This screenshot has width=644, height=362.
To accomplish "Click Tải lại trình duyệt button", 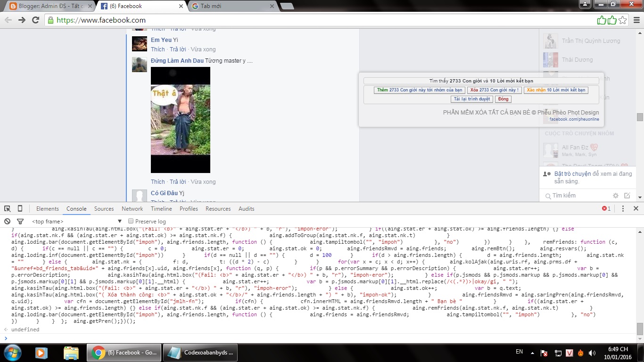I will (472, 99).
